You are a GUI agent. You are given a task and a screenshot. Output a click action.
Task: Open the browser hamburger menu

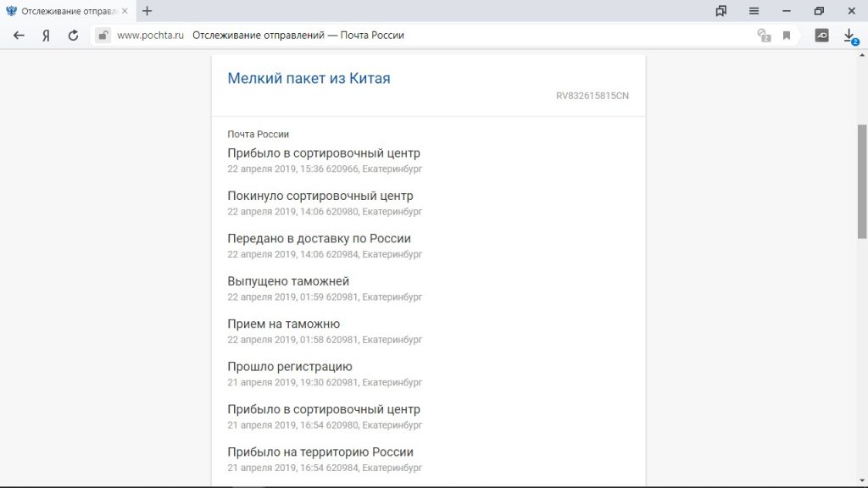tap(754, 11)
